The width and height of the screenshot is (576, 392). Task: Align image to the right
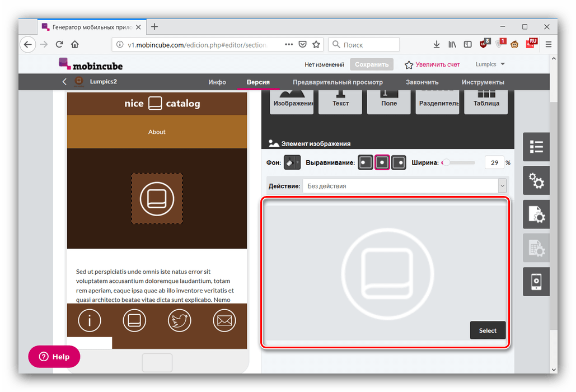(x=399, y=162)
